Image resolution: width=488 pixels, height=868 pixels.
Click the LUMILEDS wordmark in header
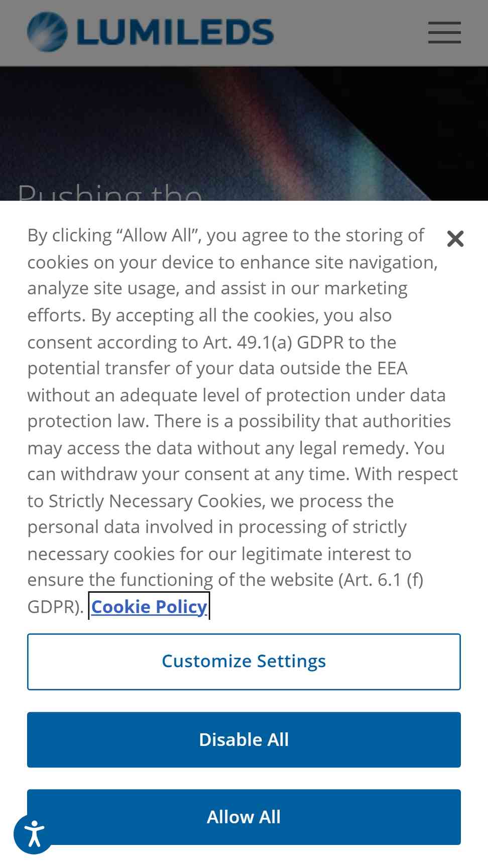(175, 32)
